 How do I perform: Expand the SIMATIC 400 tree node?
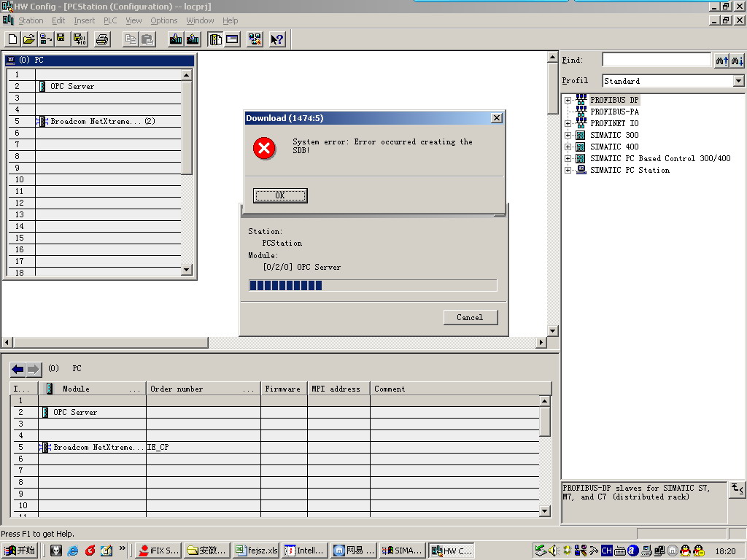tap(568, 147)
